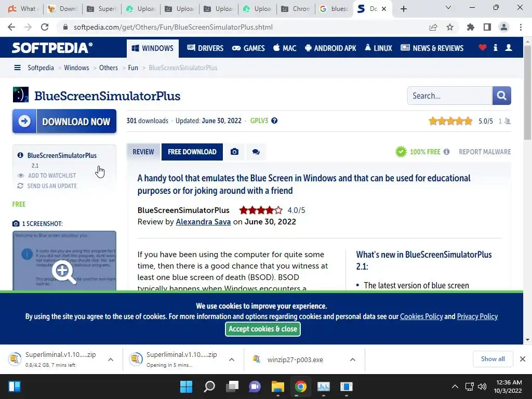This screenshot has height=399, width=532.
Task: Select the WINDOWS category tab
Action: (x=152, y=48)
